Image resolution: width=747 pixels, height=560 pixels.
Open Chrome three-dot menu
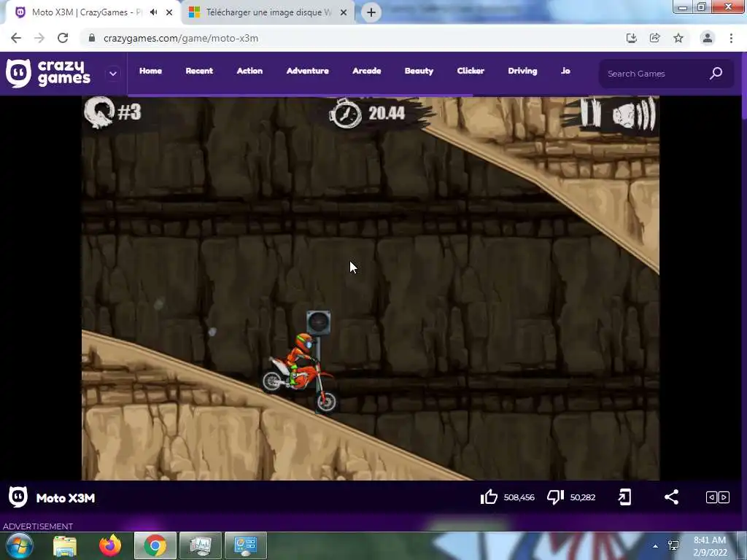731,38
